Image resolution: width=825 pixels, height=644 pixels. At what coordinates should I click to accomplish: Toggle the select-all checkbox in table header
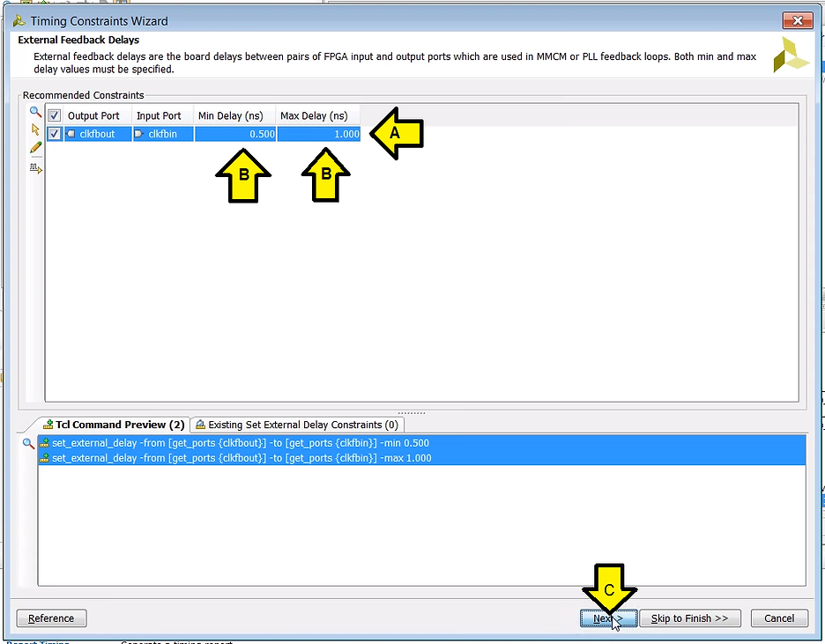55,115
